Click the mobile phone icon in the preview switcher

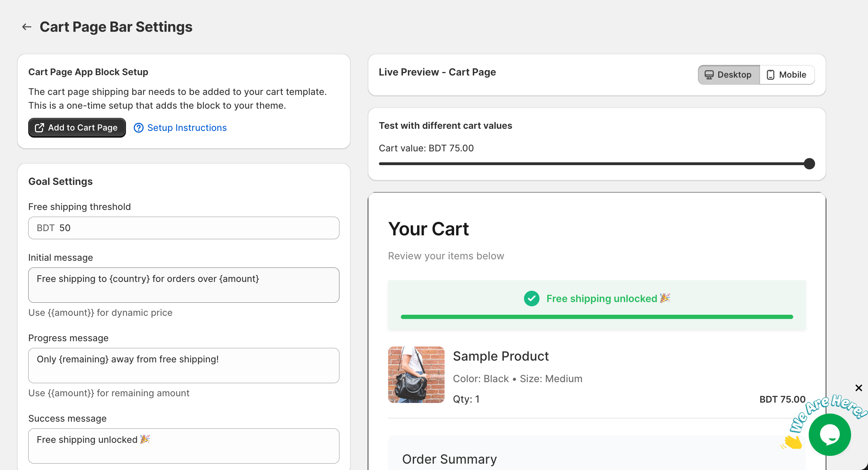pos(771,74)
